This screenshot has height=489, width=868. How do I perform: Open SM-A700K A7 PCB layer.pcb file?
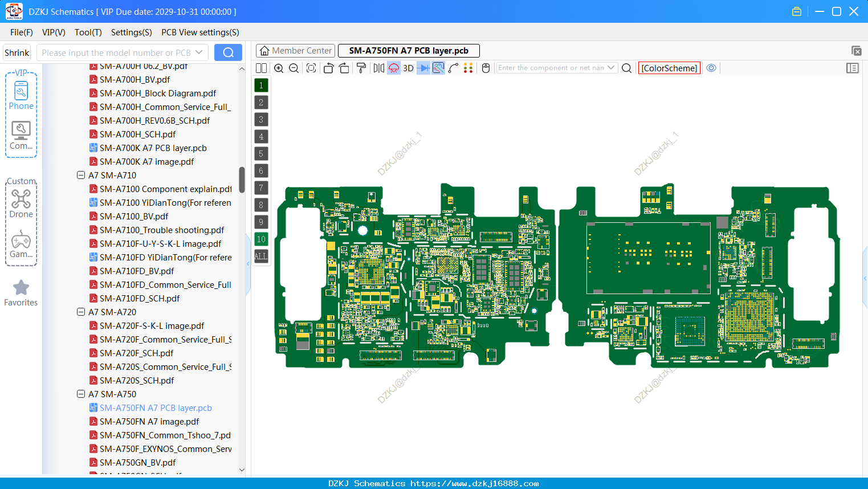153,148
